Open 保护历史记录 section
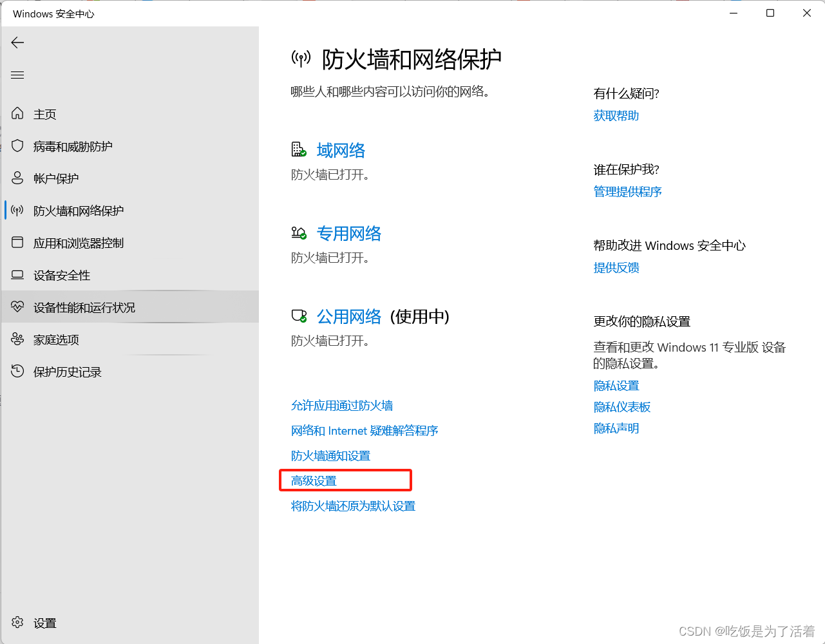 point(68,372)
